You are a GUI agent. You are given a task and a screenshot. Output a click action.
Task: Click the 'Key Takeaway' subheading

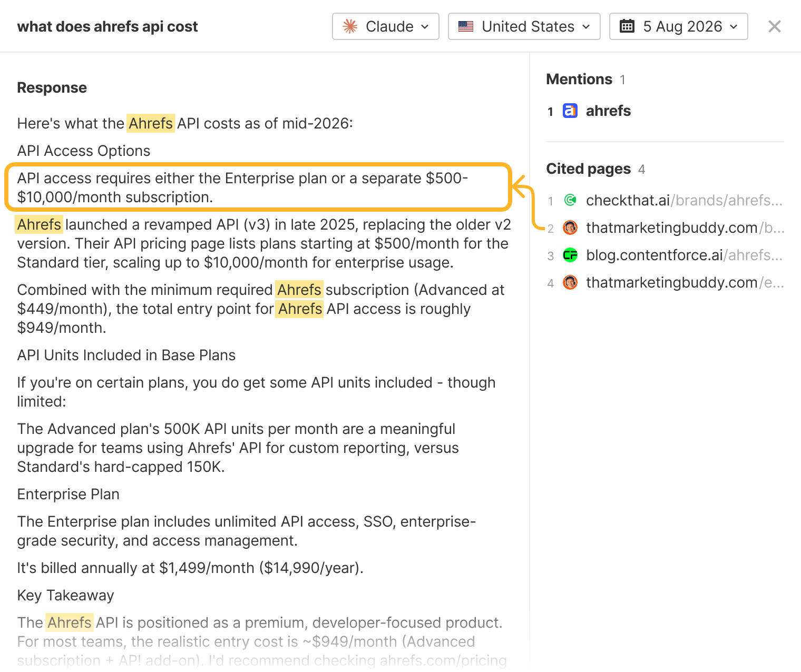(x=66, y=595)
